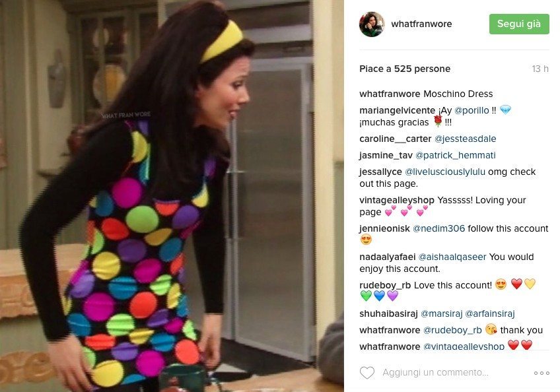Open the @nedim306 mention
The height and width of the screenshot is (392, 560).
tap(438, 228)
